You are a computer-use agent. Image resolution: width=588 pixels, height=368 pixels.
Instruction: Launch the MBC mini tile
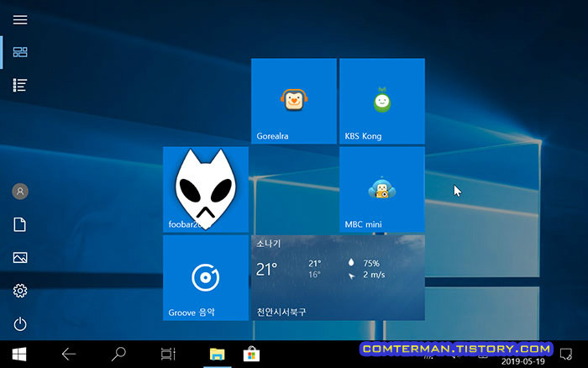(x=382, y=189)
